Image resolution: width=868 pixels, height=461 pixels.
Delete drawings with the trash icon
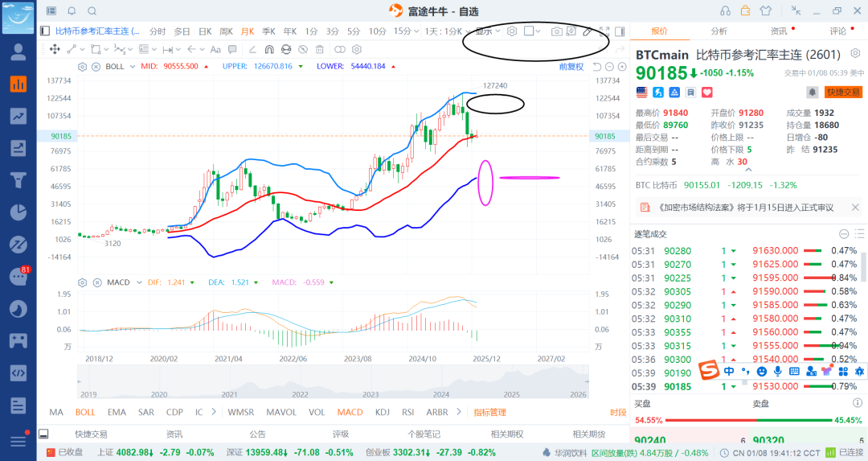pyautogui.click(x=319, y=49)
